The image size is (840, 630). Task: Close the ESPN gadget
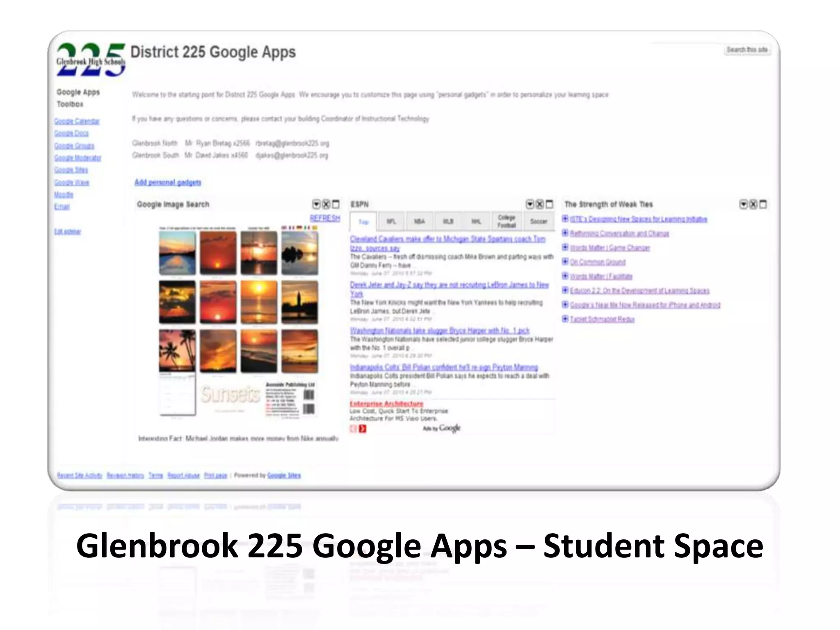[540, 204]
